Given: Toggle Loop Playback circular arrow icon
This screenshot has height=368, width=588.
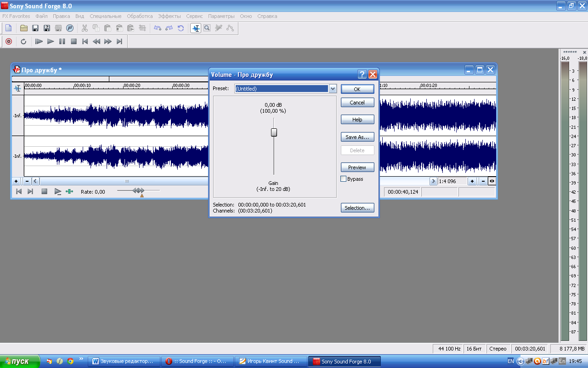Looking at the screenshot, I should click(x=23, y=41).
